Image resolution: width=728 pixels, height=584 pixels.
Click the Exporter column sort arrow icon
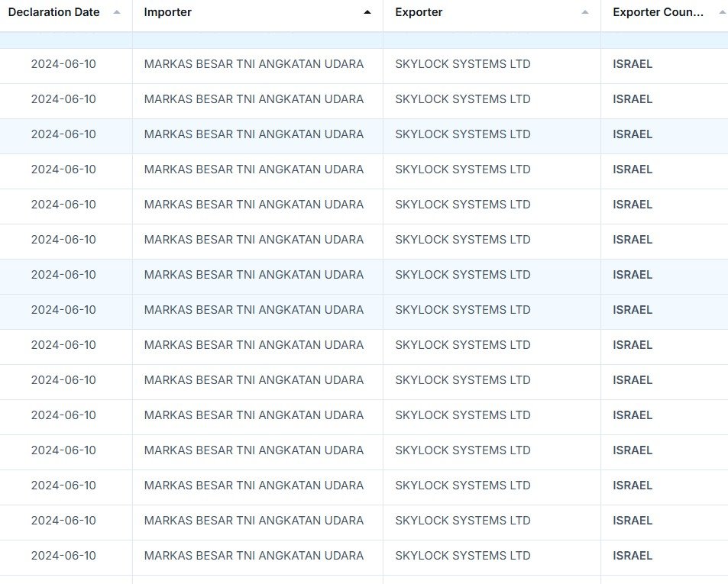click(x=585, y=12)
